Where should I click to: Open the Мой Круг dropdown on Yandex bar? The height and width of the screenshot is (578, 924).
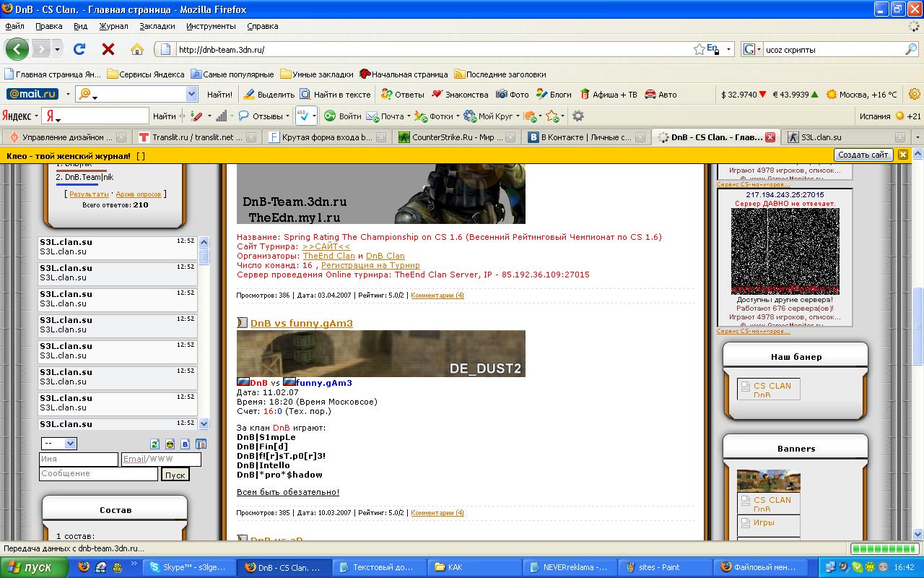[518, 116]
